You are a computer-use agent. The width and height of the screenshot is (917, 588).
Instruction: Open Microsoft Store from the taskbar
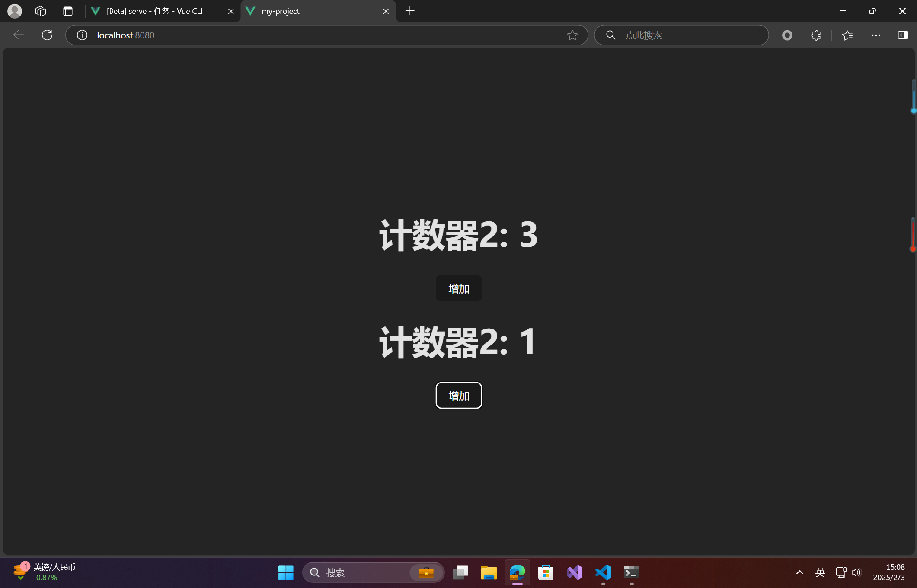[545, 572]
